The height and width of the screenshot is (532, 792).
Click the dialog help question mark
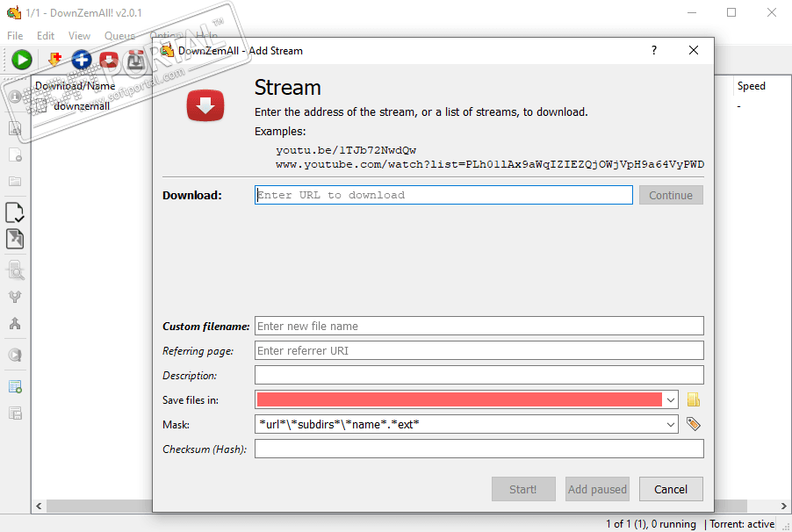click(x=654, y=51)
